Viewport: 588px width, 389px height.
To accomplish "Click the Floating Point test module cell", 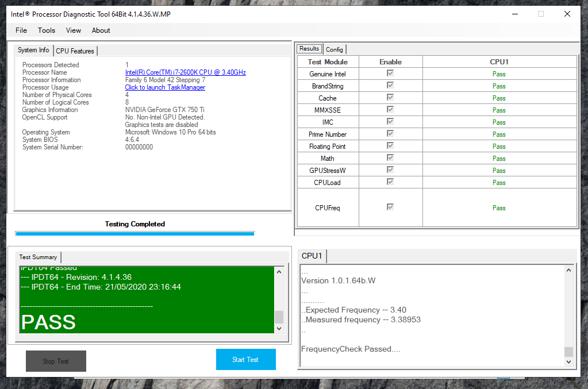I will (328, 147).
